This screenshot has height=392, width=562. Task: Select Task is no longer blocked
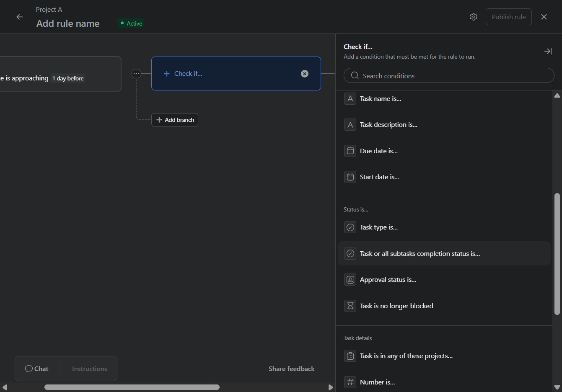pyautogui.click(x=444, y=306)
